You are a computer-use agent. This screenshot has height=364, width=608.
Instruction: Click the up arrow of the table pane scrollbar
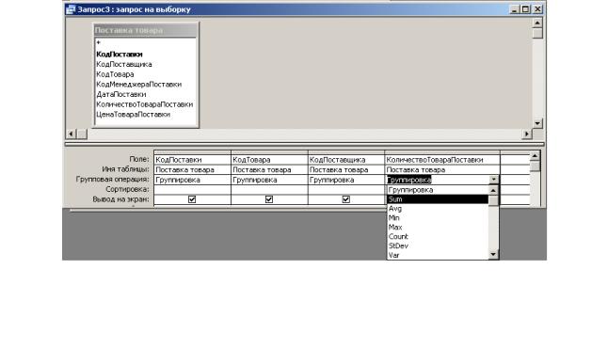click(x=537, y=23)
